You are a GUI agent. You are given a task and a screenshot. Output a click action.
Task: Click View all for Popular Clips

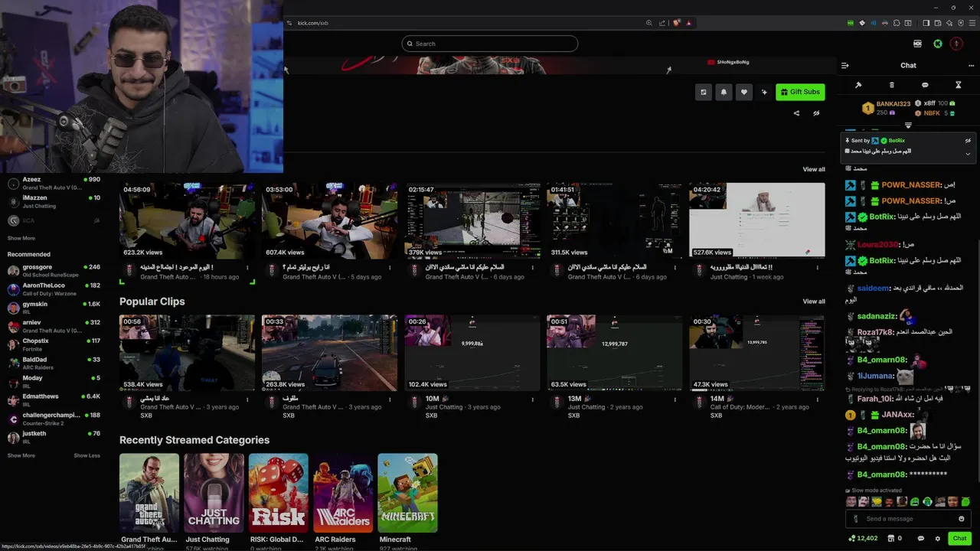click(814, 302)
